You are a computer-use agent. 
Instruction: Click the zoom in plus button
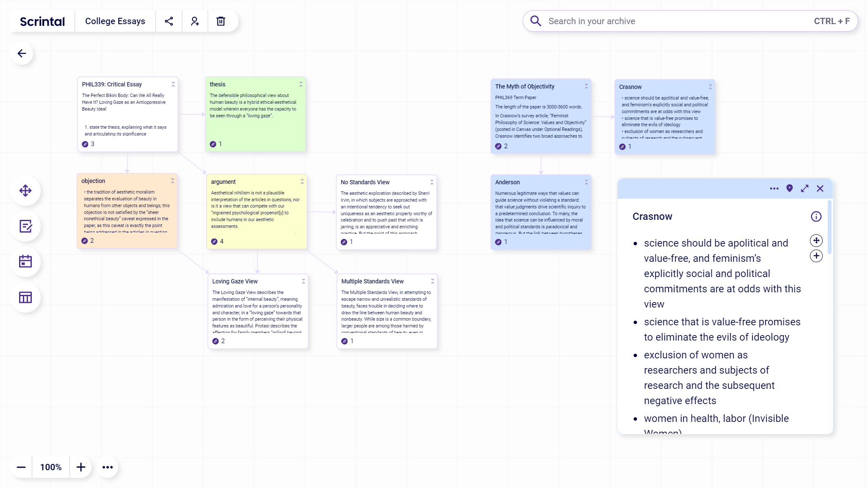81,467
